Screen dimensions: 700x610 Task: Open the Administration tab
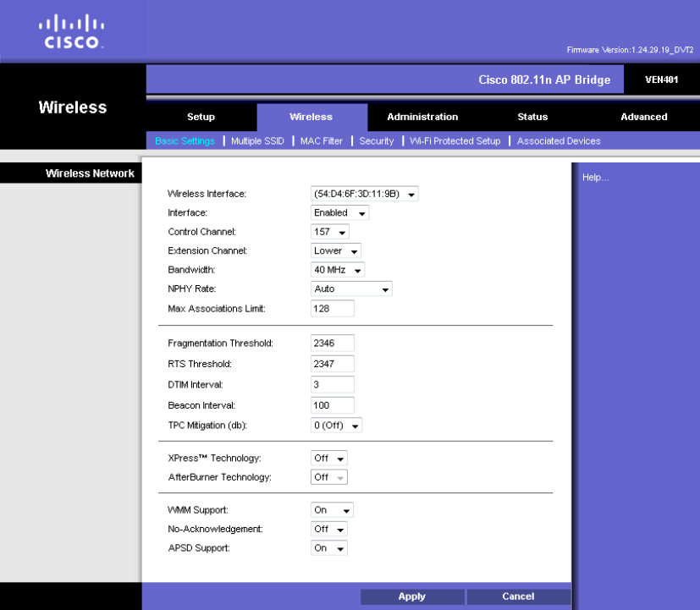click(422, 117)
